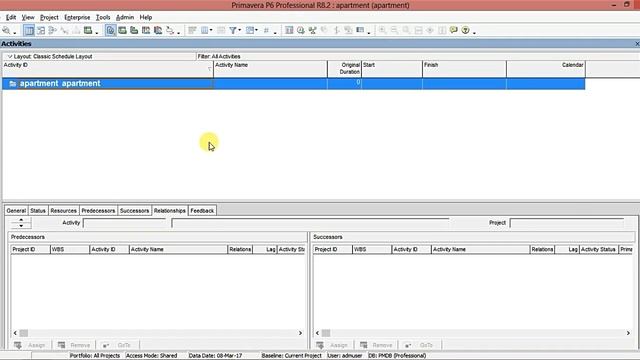Open the Group and Sort tool
The image size is (640, 360).
pos(250,30)
